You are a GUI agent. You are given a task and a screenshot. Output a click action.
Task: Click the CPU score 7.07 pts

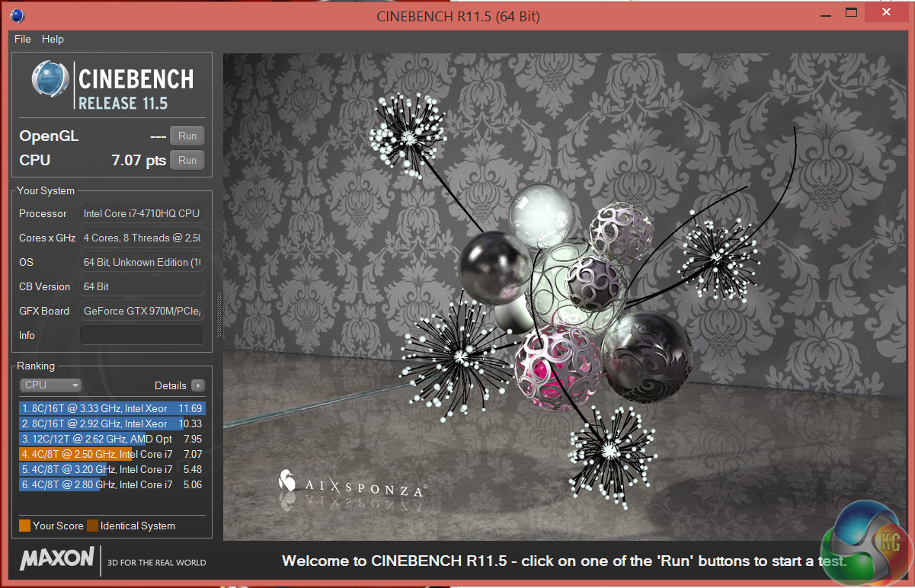[x=138, y=161]
